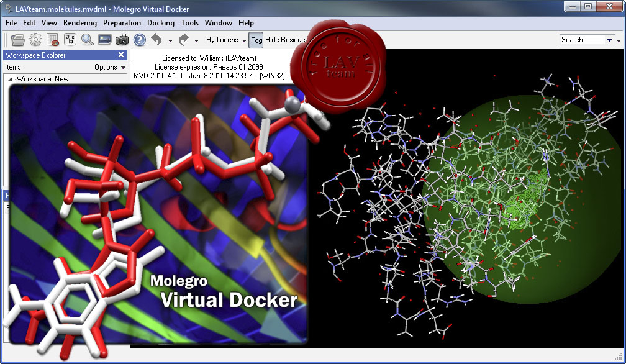Open the Docking menu
Viewport: 626px width, 364px height.
pos(161,23)
